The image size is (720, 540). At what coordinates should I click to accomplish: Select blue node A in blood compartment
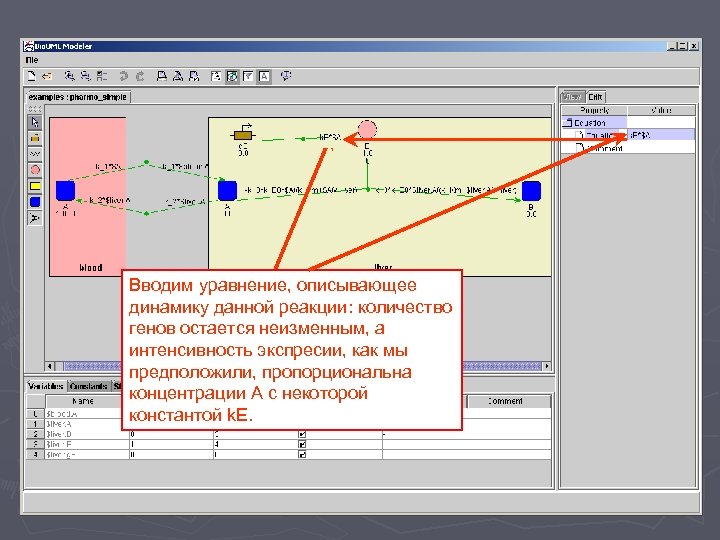pos(65,191)
